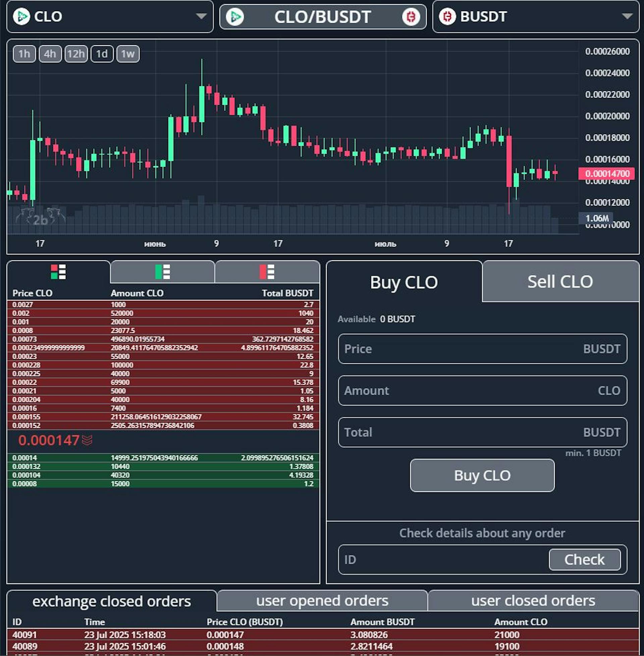
Task: Select sell order at price 0.00022
Action: click(163, 382)
